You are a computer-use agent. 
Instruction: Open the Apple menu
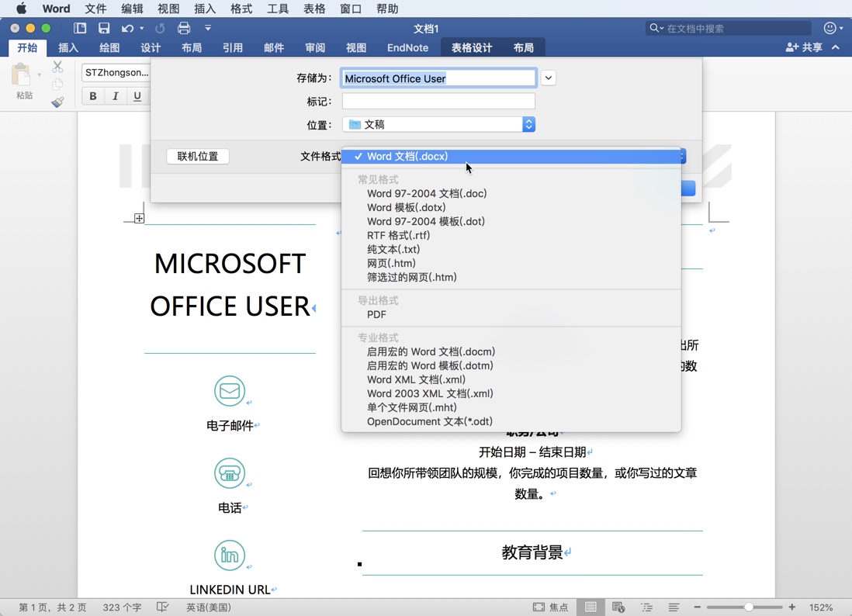pos(21,9)
